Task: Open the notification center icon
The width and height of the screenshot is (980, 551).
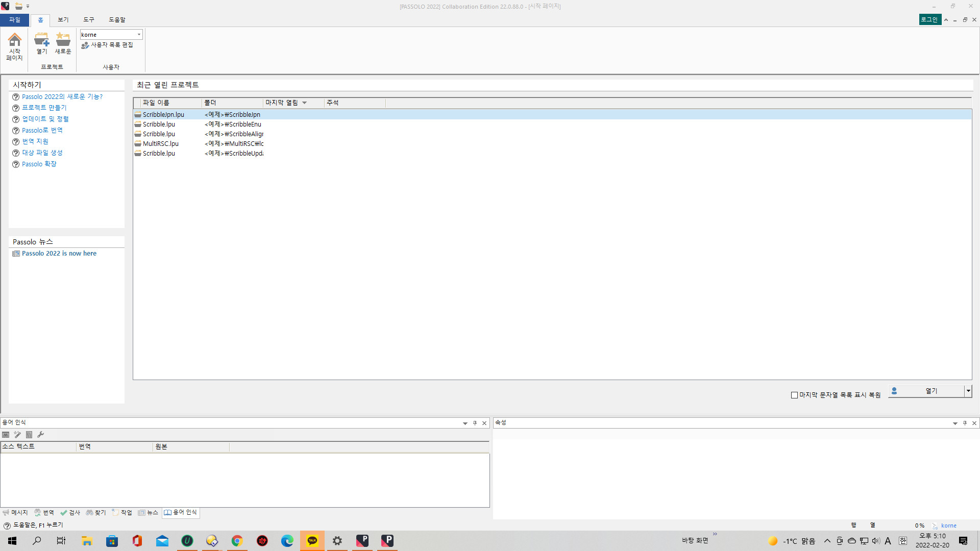Action: (963, 541)
